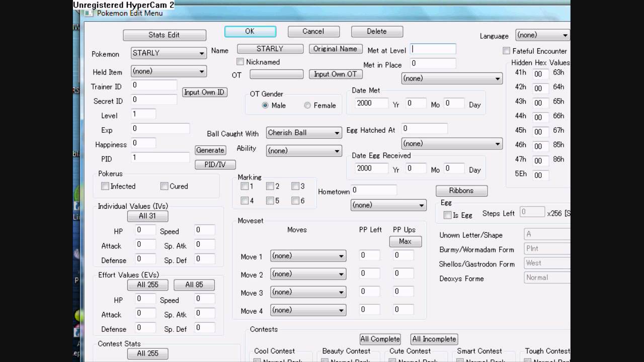The height and width of the screenshot is (362, 644).
Task: Click the Met at Level field
Action: pos(433,49)
